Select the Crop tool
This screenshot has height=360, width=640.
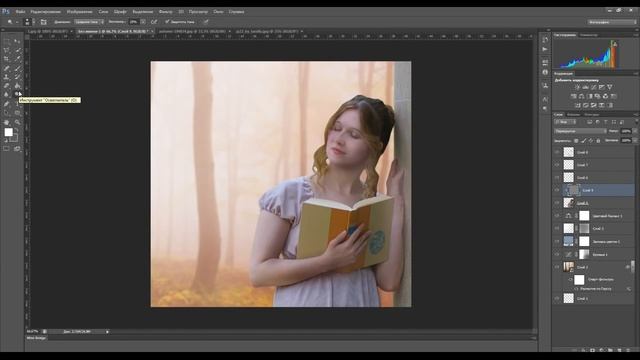pyautogui.click(x=6, y=59)
